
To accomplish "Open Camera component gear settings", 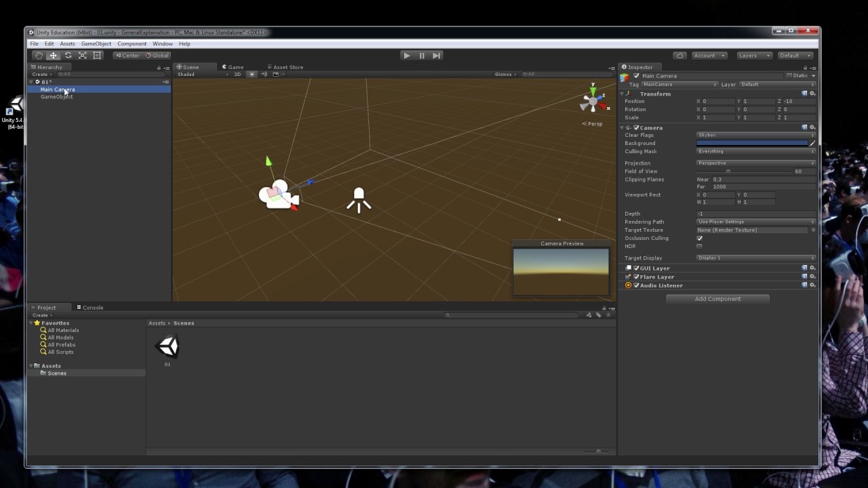I will 812,127.
